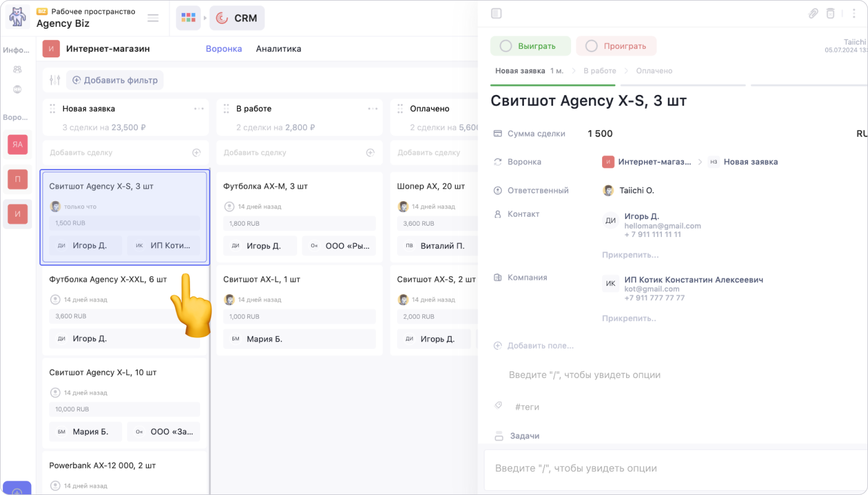
Task: Open Новая заявка column three-dot menu
Action: pos(199,109)
